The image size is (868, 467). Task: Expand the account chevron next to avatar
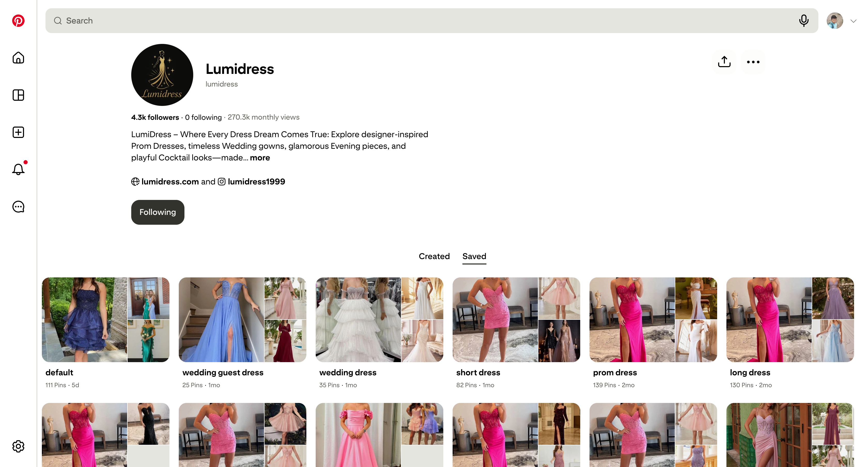pos(853,21)
